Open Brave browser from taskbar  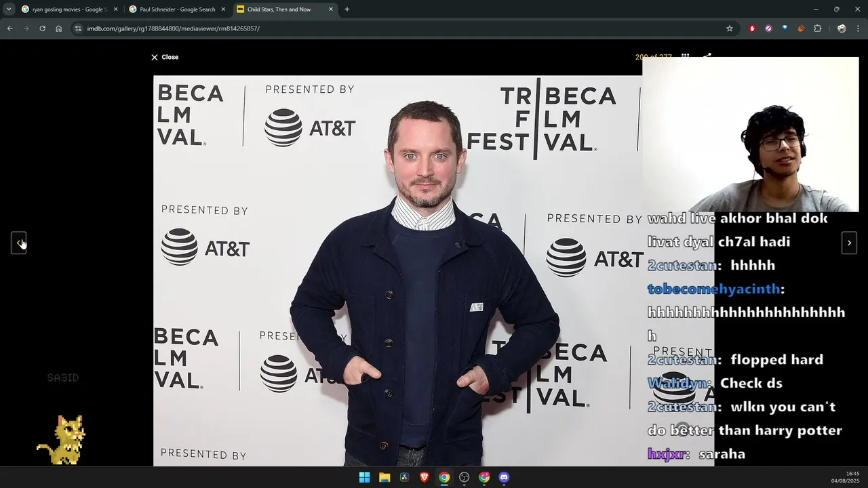[x=425, y=477]
